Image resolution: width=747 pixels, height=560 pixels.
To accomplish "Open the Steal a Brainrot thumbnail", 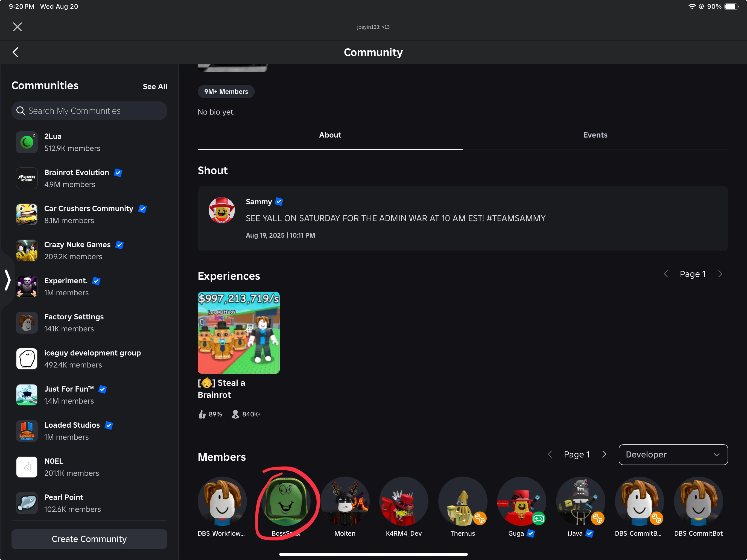I will pos(238,333).
